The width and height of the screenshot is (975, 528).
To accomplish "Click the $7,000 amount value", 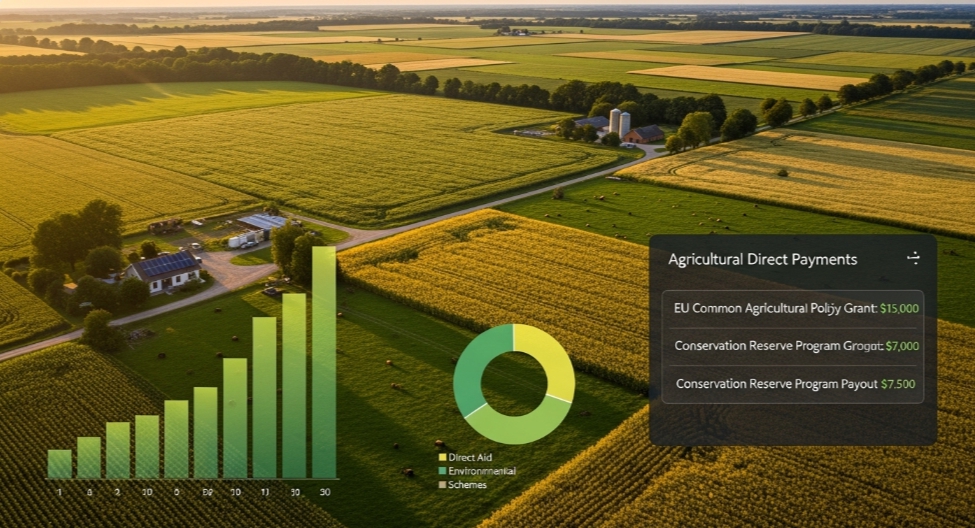I will click(902, 346).
